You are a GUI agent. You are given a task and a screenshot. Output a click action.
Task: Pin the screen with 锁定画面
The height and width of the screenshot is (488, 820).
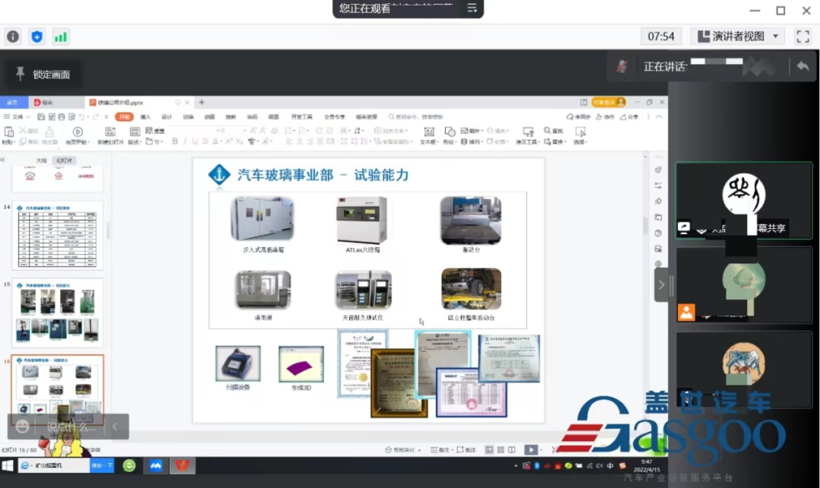pyautogui.click(x=41, y=75)
